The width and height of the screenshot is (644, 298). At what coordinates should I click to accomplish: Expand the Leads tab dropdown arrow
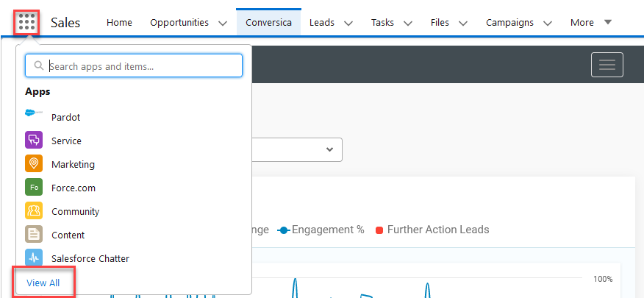coord(348,23)
